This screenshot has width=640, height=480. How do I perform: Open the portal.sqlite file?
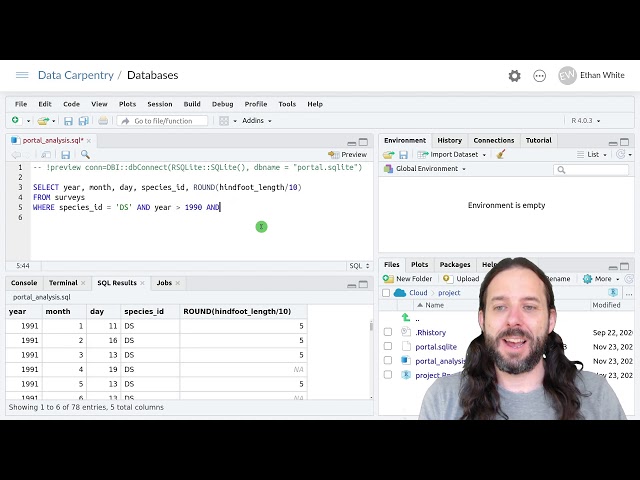[436, 347]
